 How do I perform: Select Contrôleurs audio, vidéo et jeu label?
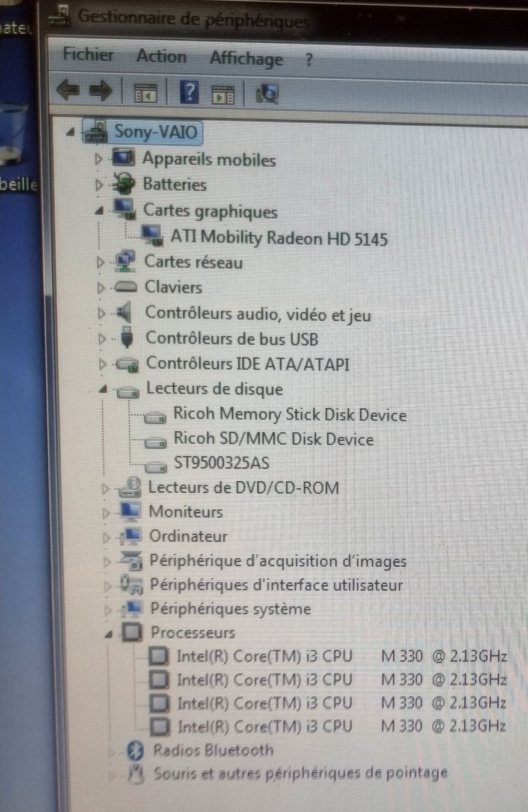pos(258,314)
